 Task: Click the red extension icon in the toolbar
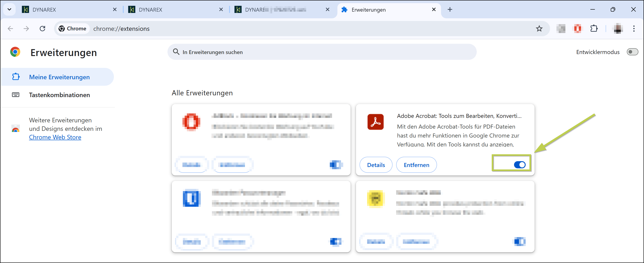(577, 29)
